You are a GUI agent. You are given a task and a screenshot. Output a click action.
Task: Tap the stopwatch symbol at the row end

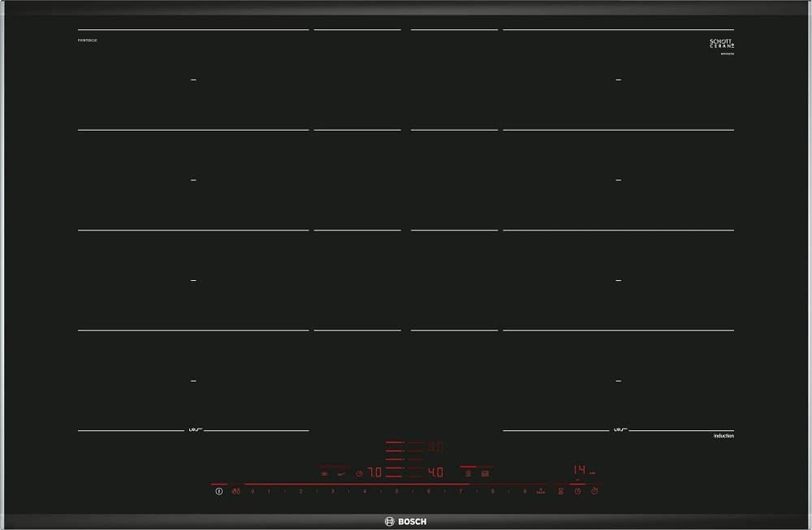click(x=594, y=491)
